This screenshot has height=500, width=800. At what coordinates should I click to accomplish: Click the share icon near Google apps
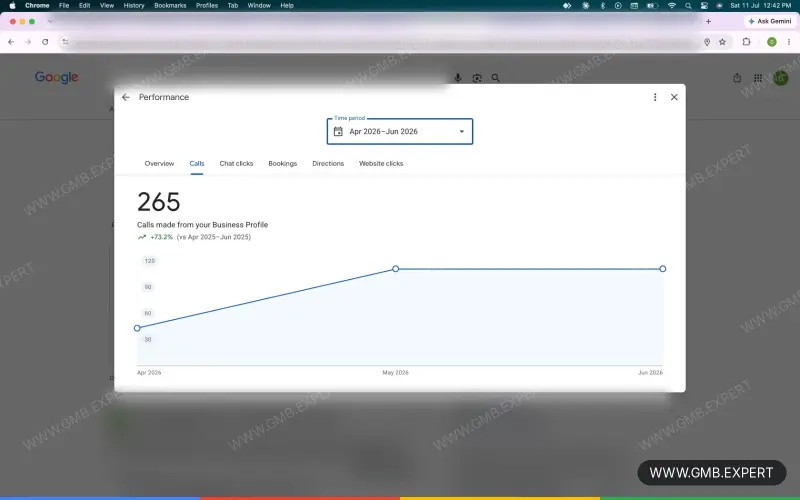point(737,78)
